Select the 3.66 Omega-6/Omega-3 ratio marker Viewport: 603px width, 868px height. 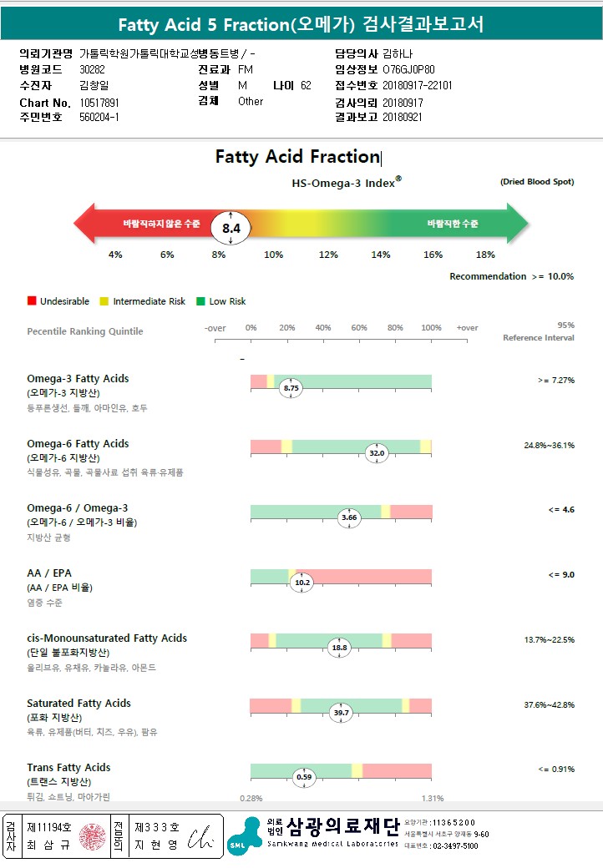click(349, 517)
